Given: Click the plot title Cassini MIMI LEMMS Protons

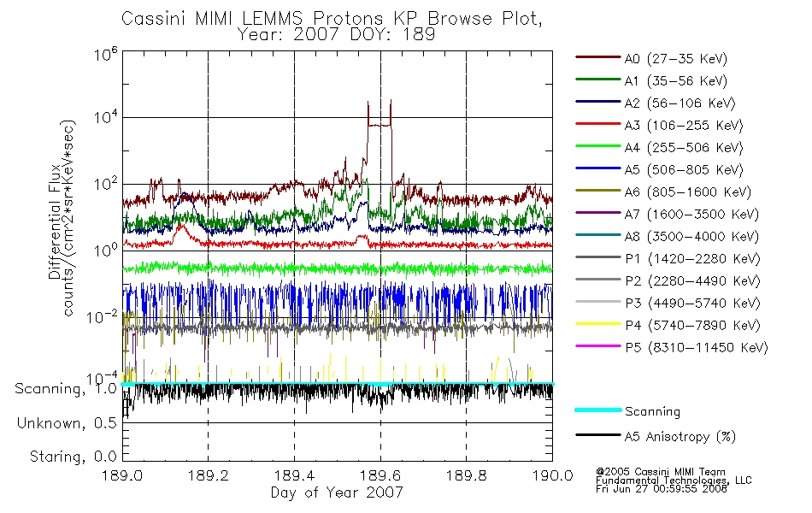Looking at the screenshot, I should coord(332,19).
